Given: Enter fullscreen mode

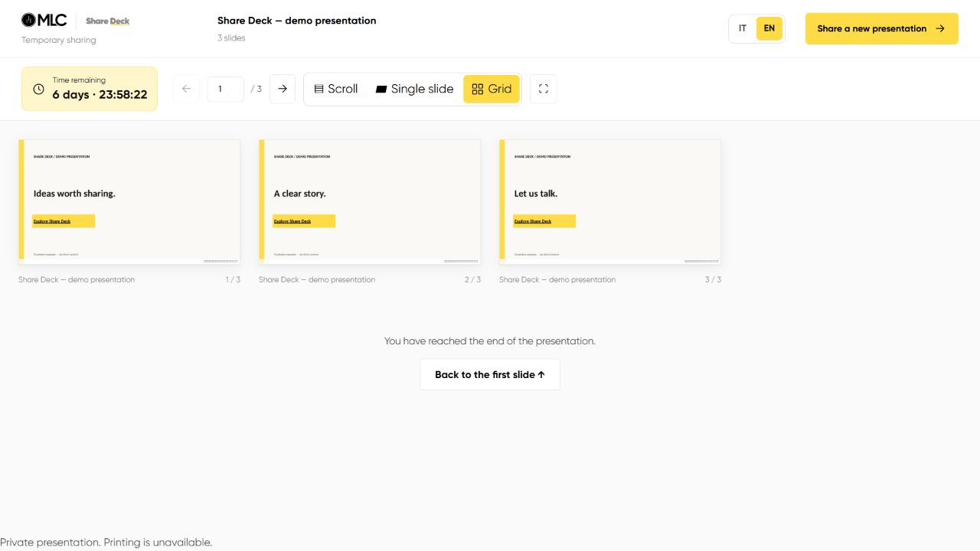Looking at the screenshot, I should (544, 89).
